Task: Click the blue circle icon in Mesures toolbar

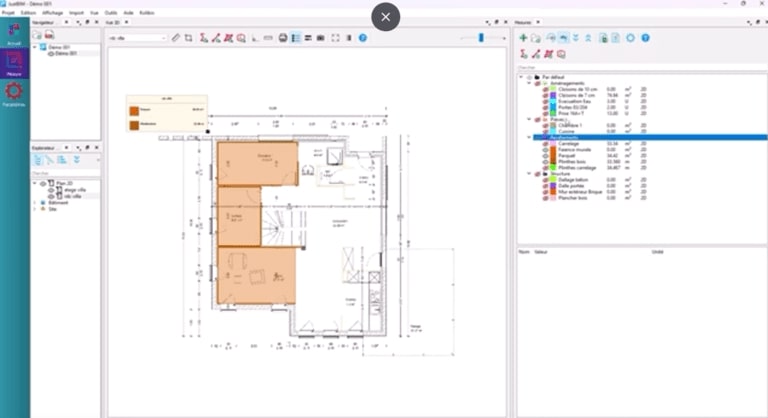Action: point(630,38)
